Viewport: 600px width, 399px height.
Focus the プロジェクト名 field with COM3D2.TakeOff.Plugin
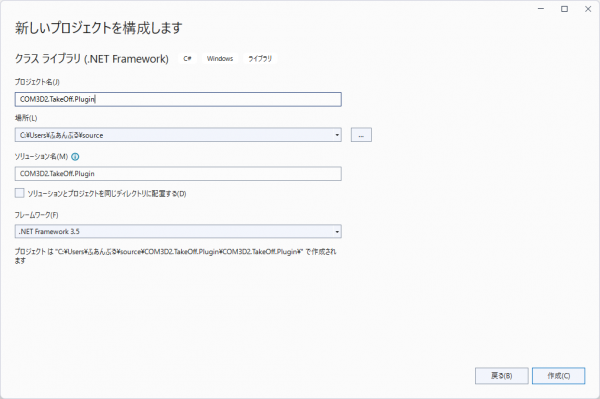[x=178, y=99]
